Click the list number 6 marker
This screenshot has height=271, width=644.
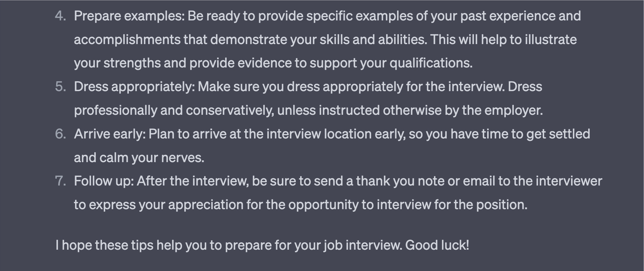(x=61, y=134)
